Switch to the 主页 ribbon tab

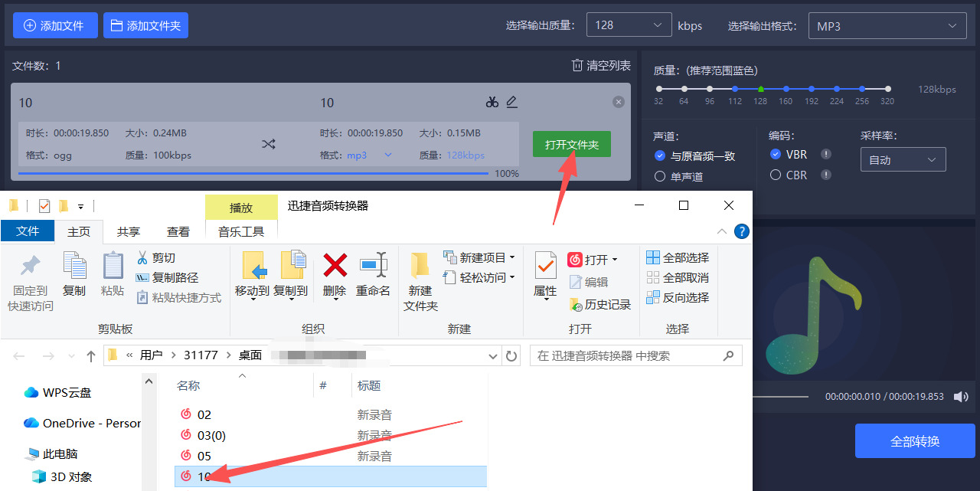pyautogui.click(x=79, y=231)
